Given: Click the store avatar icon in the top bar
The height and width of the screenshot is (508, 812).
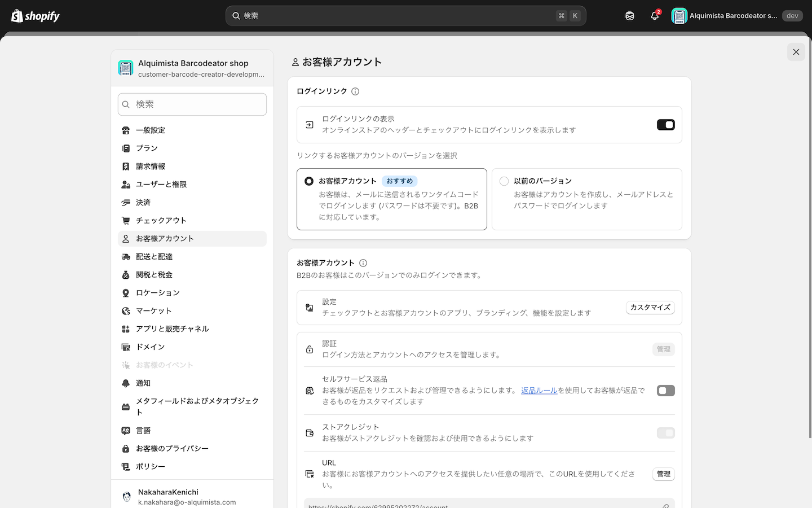Looking at the screenshot, I should pyautogui.click(x=679, y=16).
